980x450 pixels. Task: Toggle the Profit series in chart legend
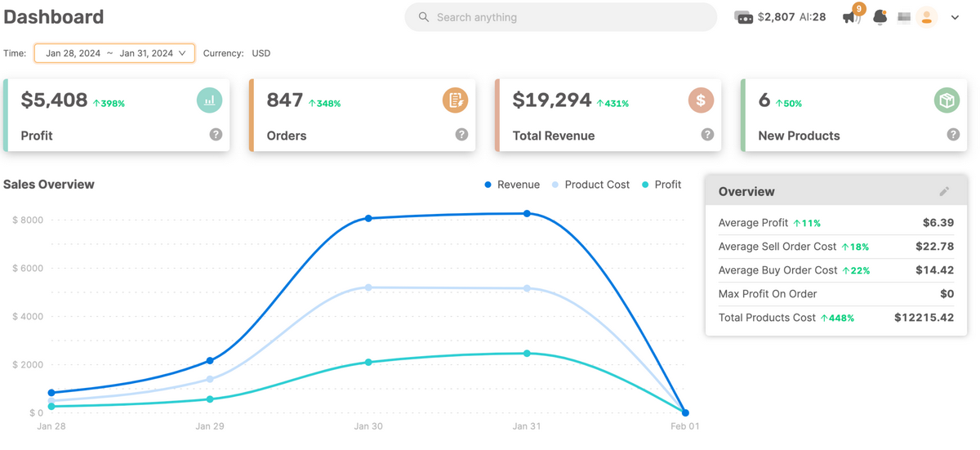coord(661,185)
